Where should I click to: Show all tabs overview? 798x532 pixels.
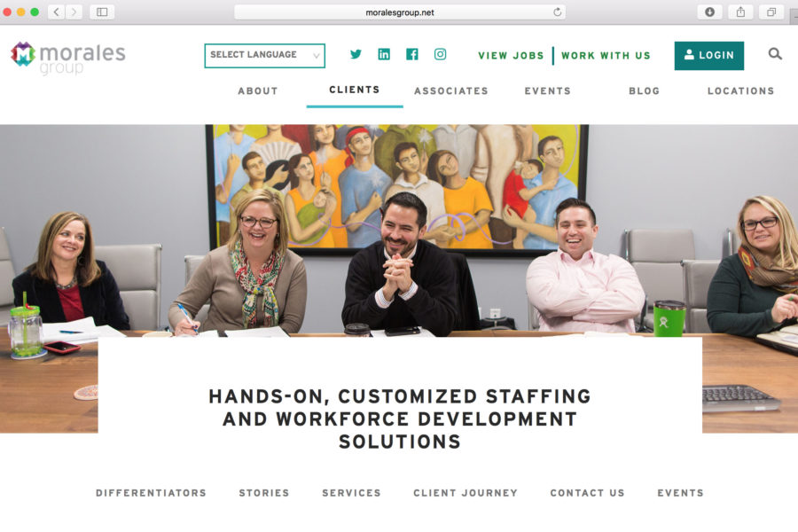(771, 12)
